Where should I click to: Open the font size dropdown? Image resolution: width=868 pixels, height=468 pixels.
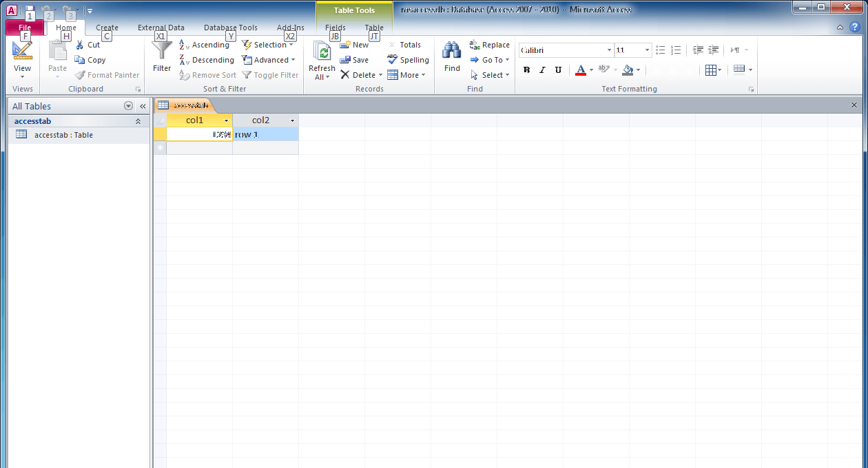(647, 50)
